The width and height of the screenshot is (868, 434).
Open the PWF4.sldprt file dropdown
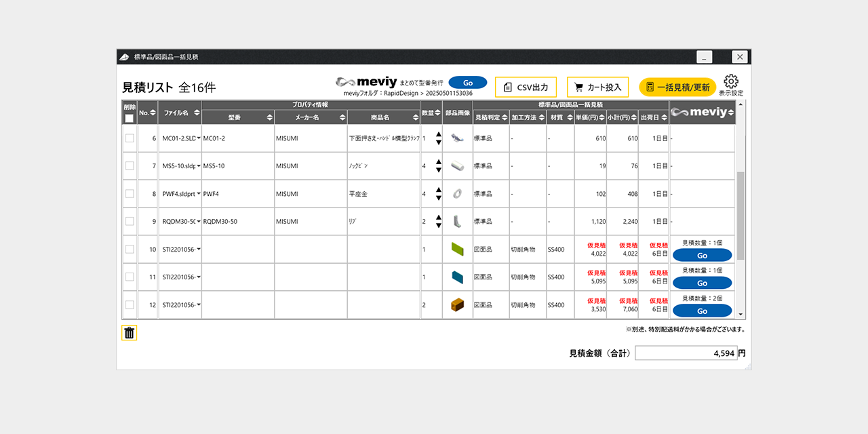pos(199,194)
